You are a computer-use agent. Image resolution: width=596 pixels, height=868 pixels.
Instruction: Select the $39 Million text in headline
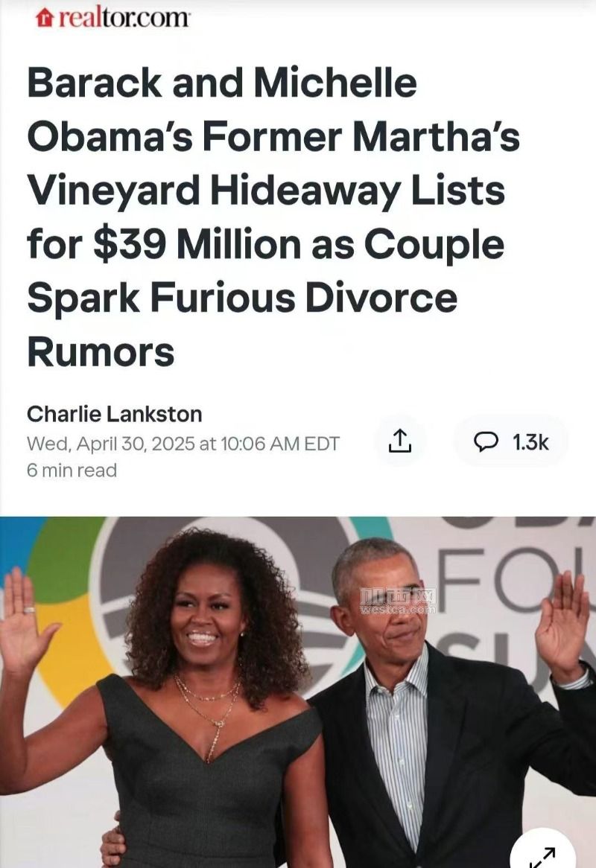(x=197, y=245)
